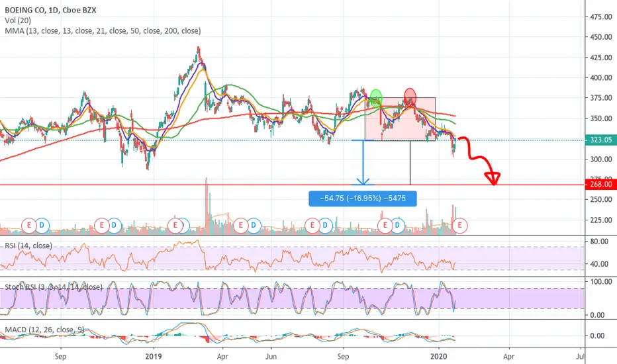Click the '100.00' level on the Stoch RSI scale

point(601,281)
